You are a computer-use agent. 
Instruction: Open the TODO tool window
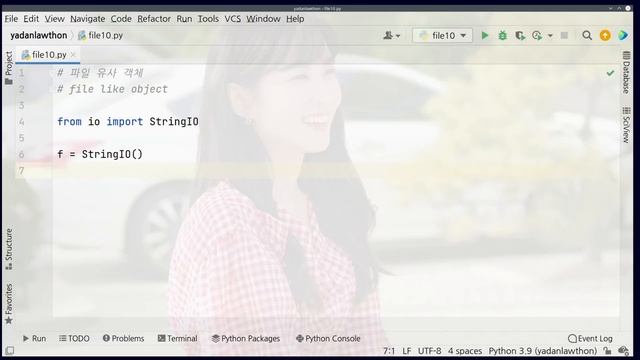coord(74,338)
